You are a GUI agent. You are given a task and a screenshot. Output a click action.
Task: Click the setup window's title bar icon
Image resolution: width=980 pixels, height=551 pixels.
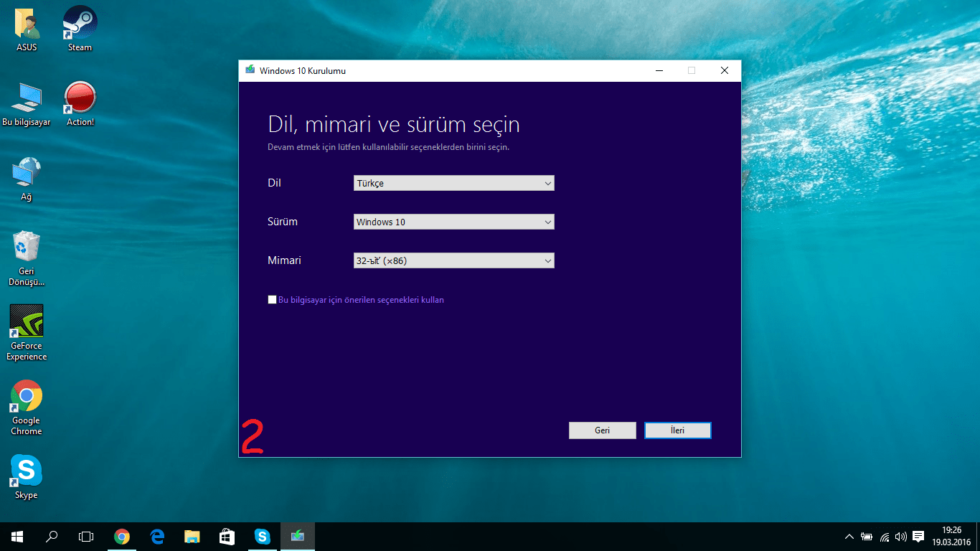click(x=250, y=70)
